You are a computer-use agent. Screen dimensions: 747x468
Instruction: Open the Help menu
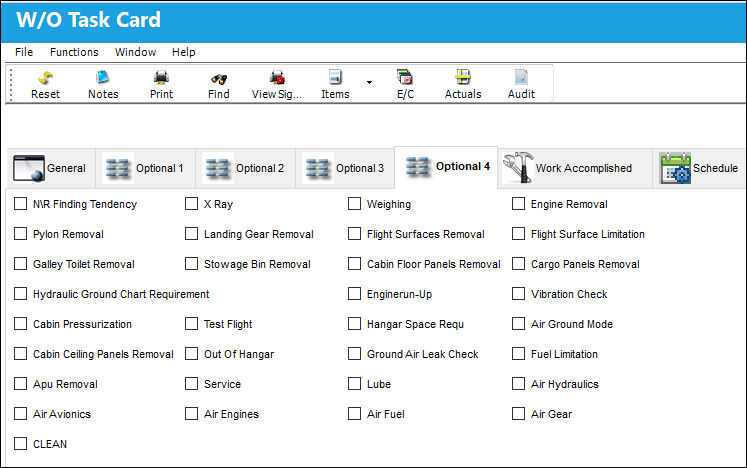click(x=183, y=52)
